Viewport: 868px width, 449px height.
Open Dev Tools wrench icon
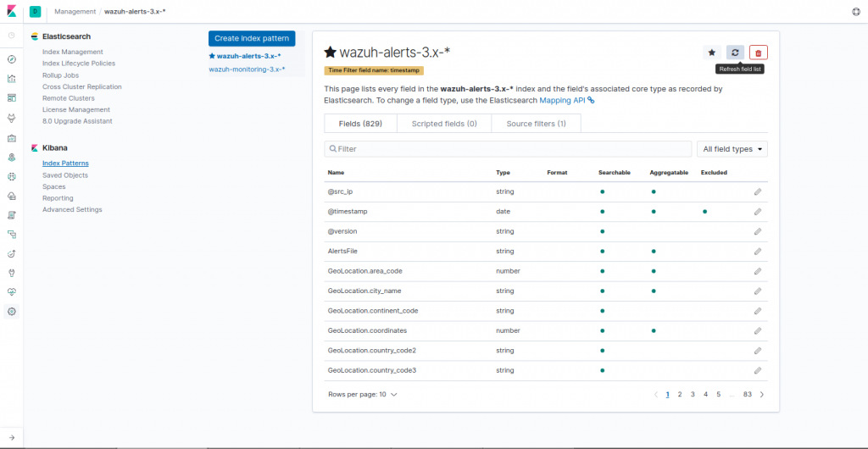pos(12,273)
